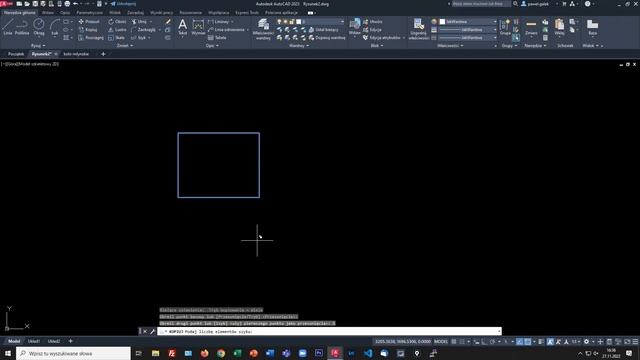The height and width of the screenshot is (360, 640).
Task: Expand the Rysuj panel dropdown
Action: click(x=38, y=46)
